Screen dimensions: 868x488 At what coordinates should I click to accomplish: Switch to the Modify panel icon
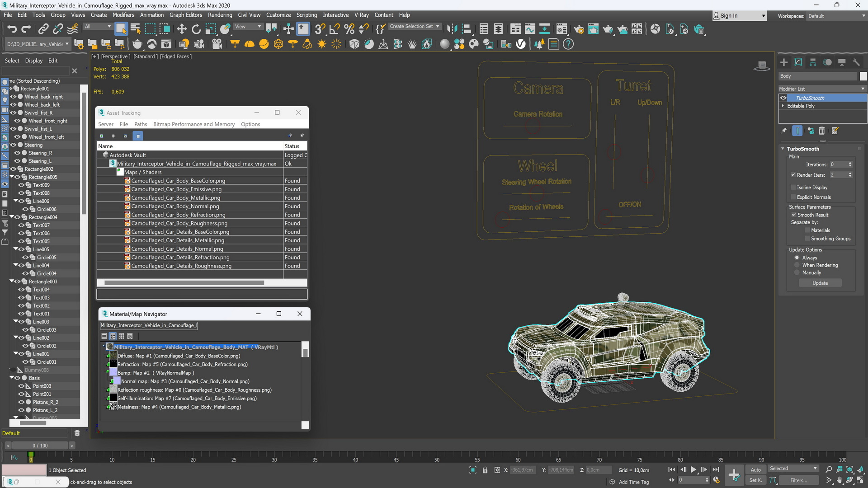798,62
